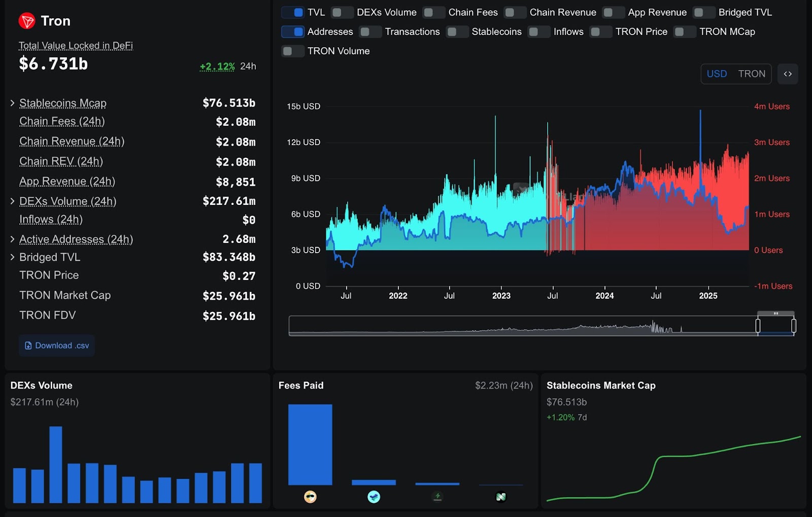This screenshot has height=517, width=812.
Task: Click the Fees Paid card title
Action: point(301,386)
